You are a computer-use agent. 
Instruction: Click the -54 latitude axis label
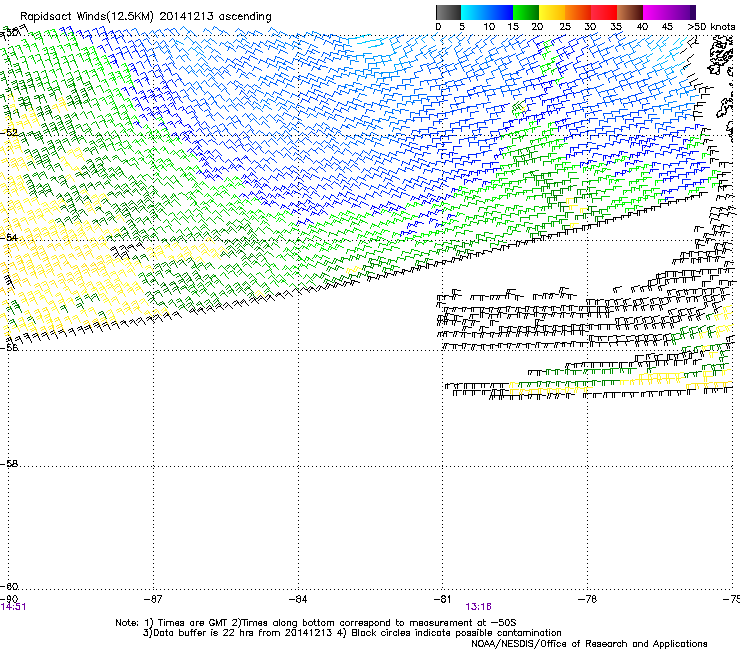[9, 237]
